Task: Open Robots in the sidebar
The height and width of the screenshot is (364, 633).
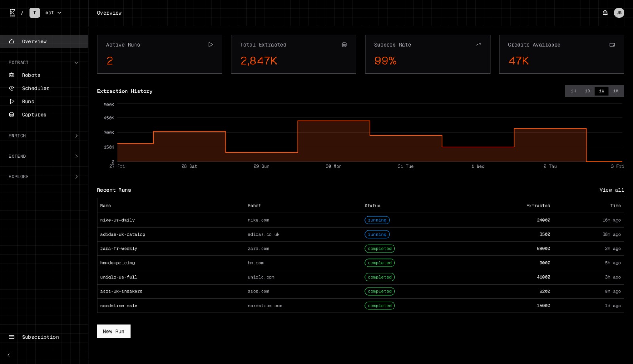Action: tap(31, 75)
